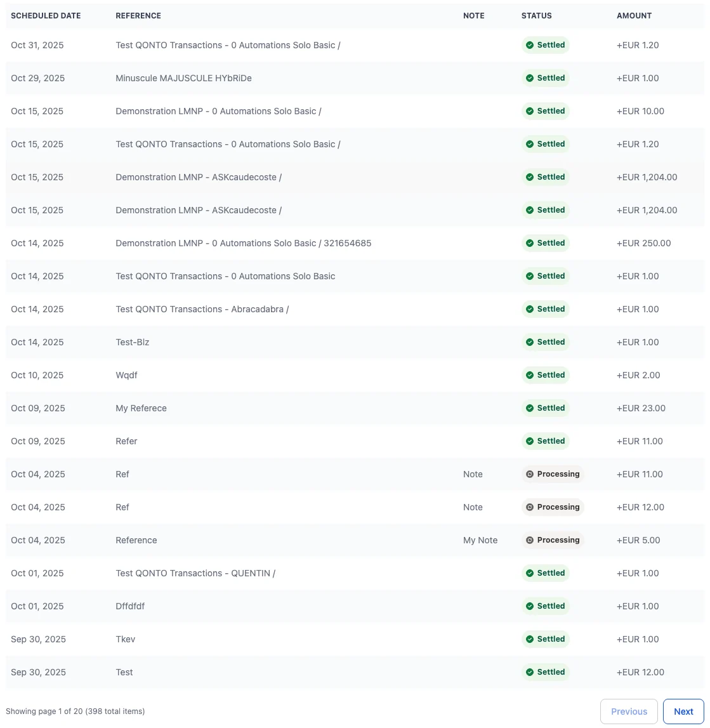Select the 'Refer' reference

point(126,441)
